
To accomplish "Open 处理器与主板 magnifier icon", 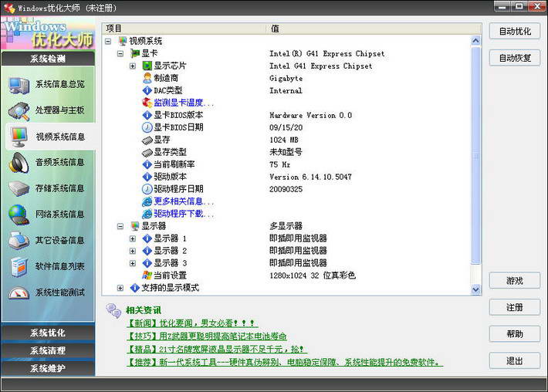I will (x=19, y=111).
